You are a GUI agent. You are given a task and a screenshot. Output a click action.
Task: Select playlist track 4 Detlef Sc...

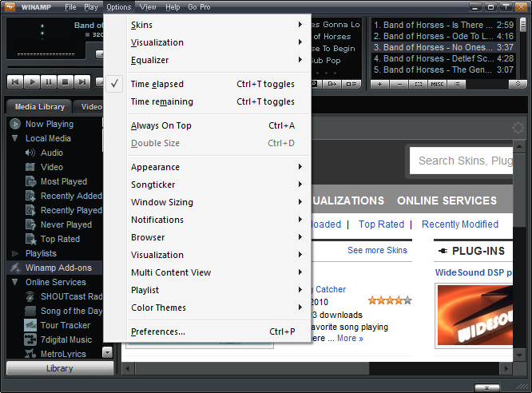pos(443,59)
